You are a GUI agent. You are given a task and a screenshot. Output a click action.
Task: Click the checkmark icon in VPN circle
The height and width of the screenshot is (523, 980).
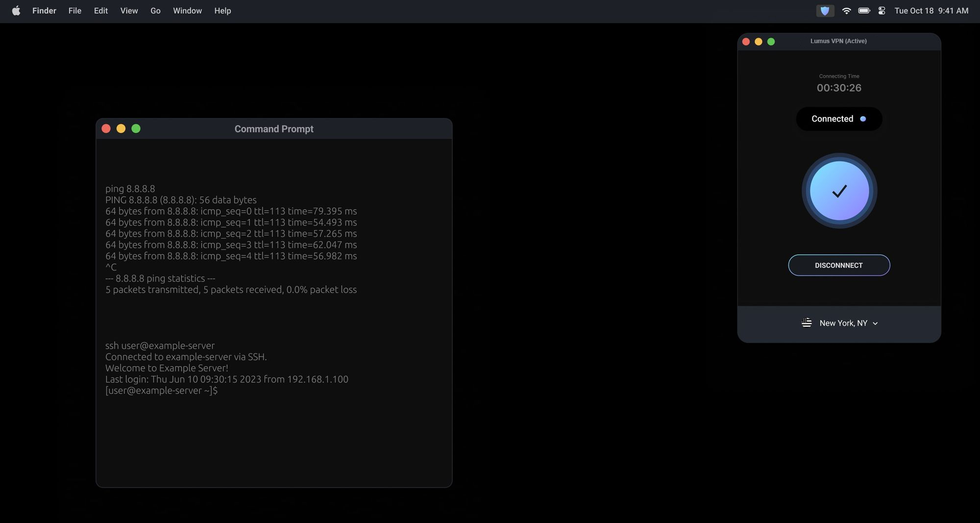pos(839,191)
